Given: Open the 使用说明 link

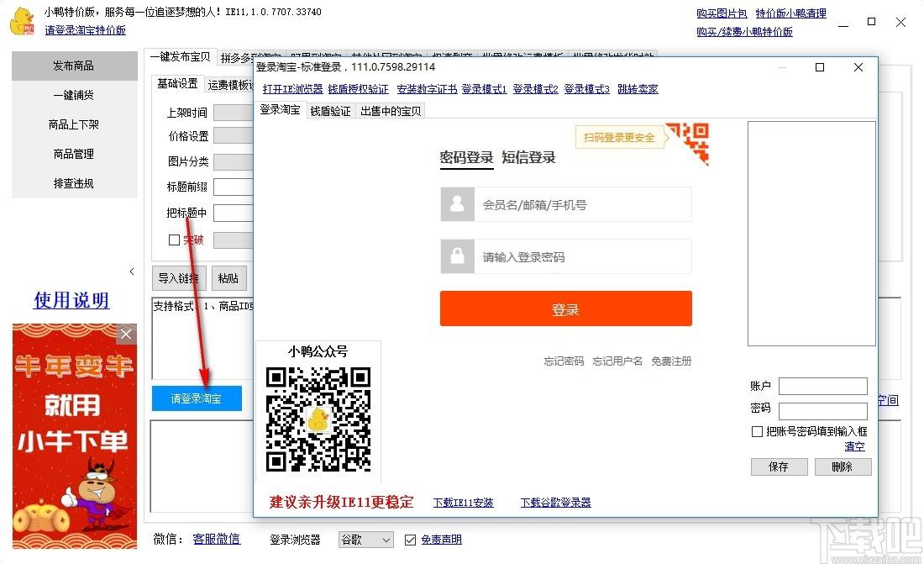Looking at the screenshot, I should pos(71,300).
